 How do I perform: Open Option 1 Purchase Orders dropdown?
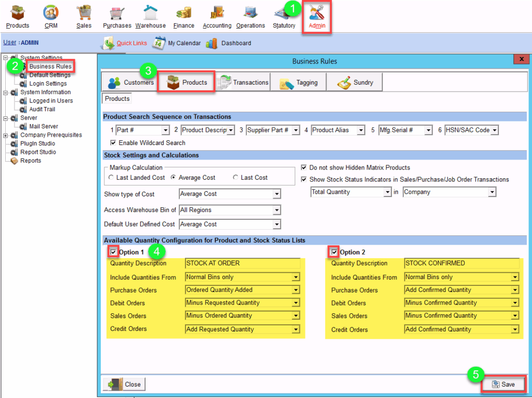[x=296, y=290]
